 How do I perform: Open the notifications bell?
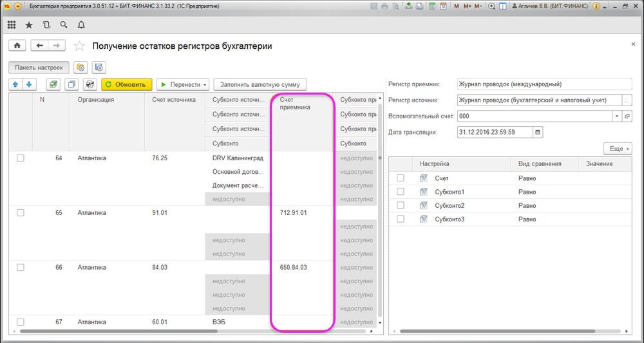pos(80,25)
